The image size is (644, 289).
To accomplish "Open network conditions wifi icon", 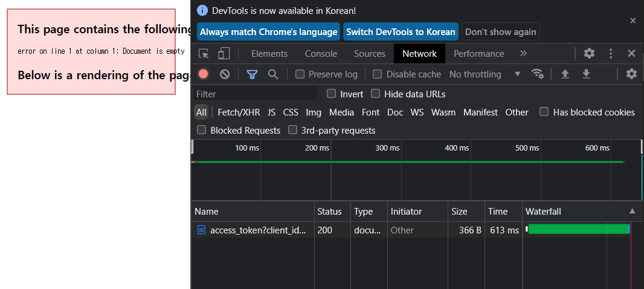I will [x=537, y=74].
